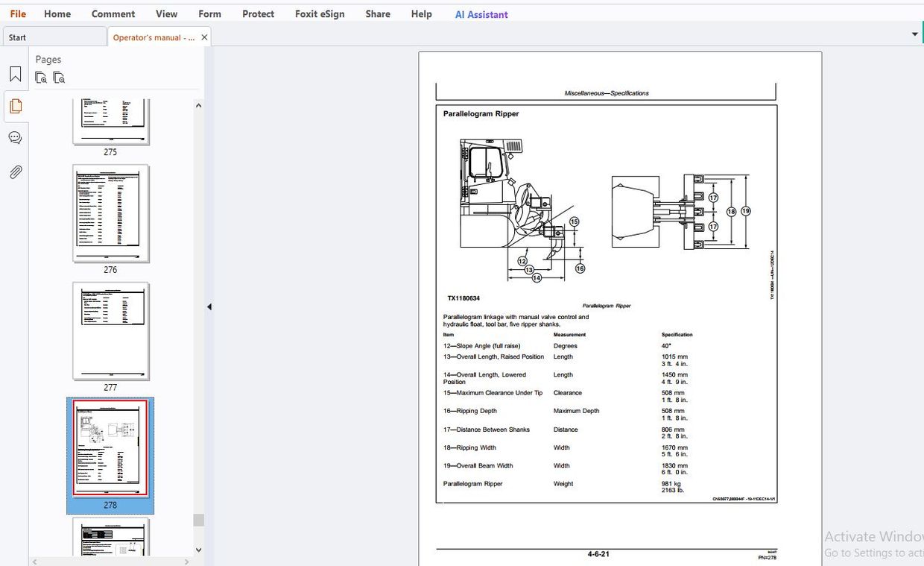Switch to the View menu
This screenshot has width=924, height=566.
[166, 13]
